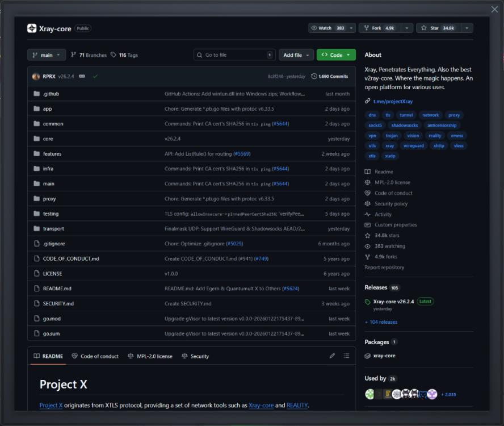View the 71 Branches link

[x=89, y=55]
